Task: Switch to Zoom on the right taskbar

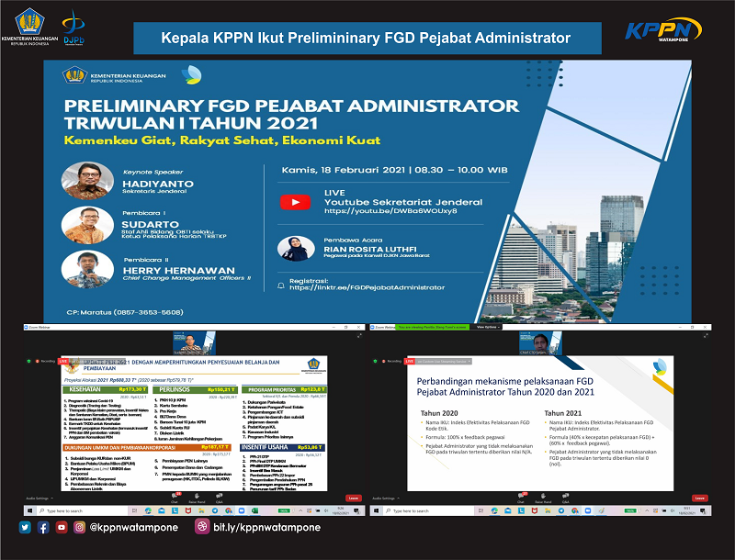Action: pos(588,510)
